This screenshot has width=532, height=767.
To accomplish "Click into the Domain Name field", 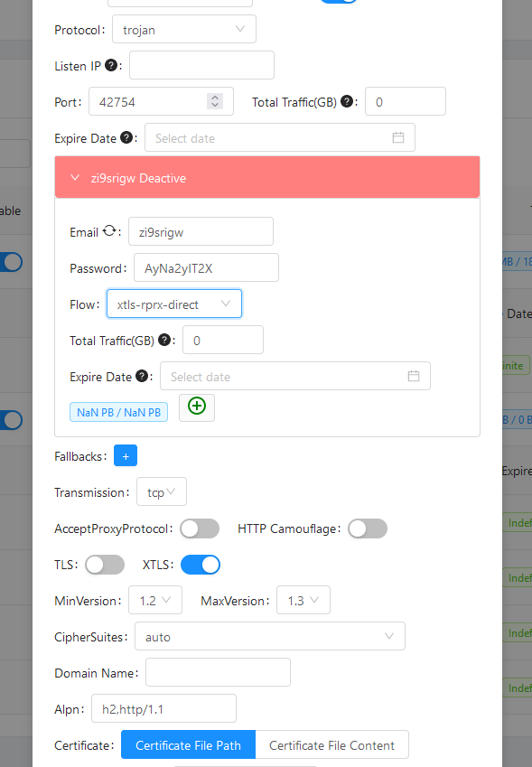I will tap(218, 672).
